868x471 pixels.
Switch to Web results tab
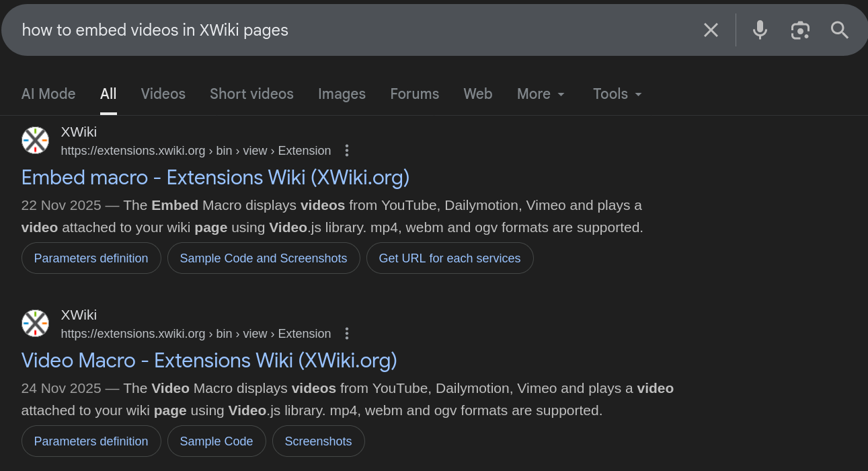click(x=478, y=94)
